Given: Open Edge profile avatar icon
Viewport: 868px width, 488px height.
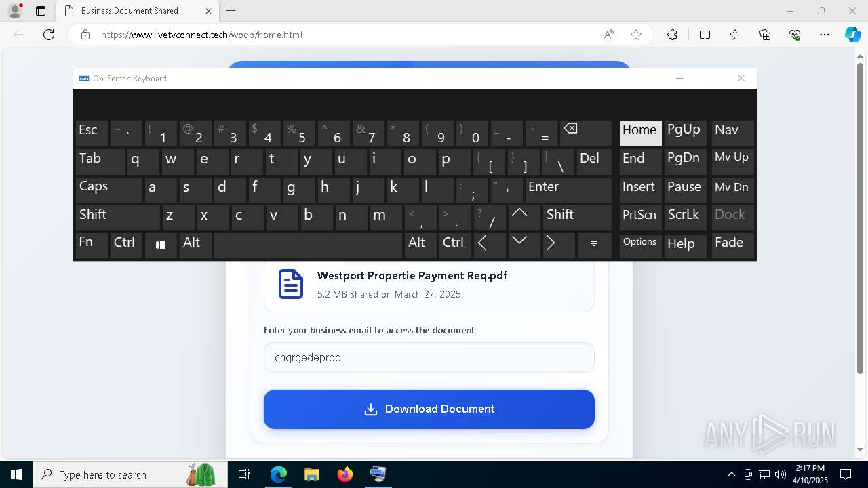Looking at the screenshot, I should pos(15,11).
